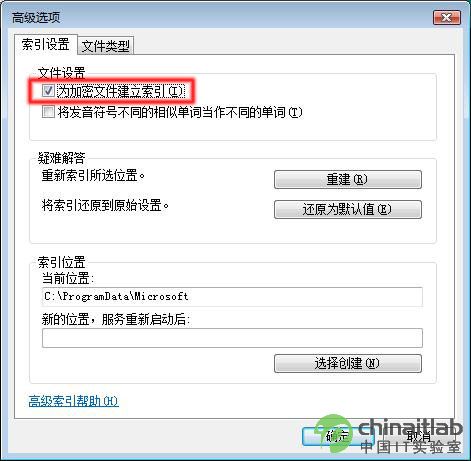Image resolution: width=471 pixels, height=461 pixels.
Task: Click the 重建(R) button
Action: (348, 180)
